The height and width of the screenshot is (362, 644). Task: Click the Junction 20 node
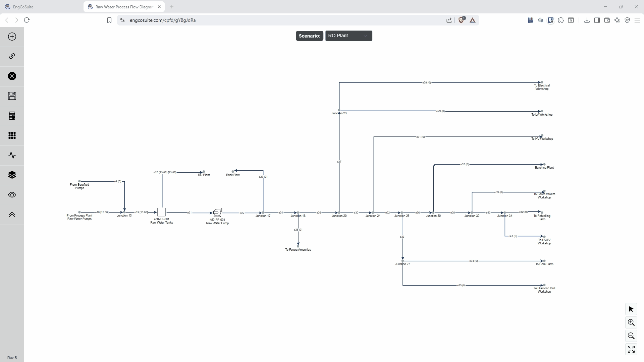[339, 213]
